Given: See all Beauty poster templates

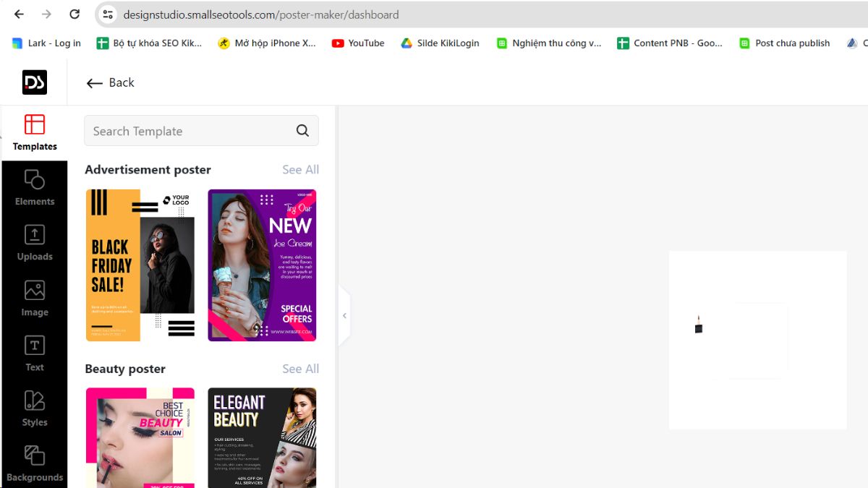Looking at the screenshot, I should tap(300, 369).
